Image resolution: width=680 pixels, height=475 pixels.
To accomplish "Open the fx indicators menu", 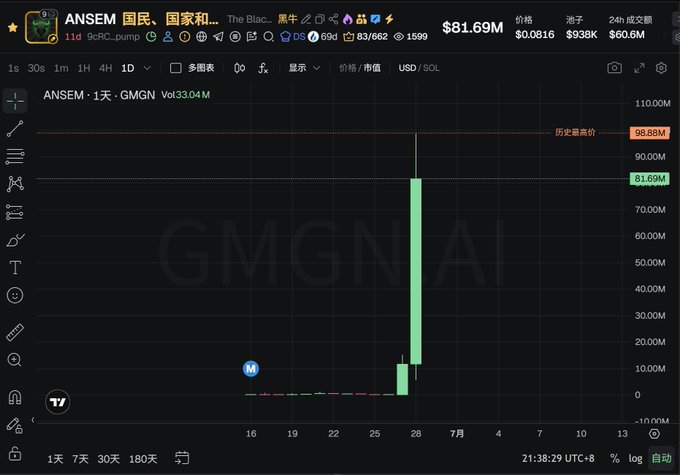I will pos(263,68).
